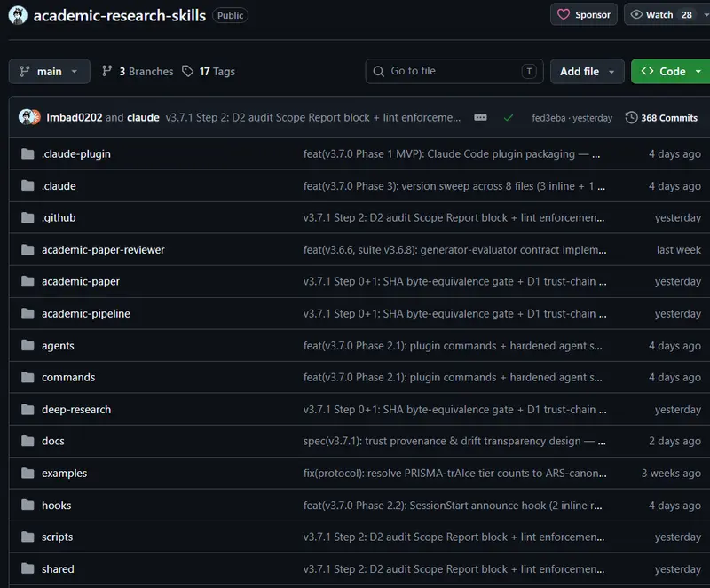Click the commands folder icon
The height and width of the screenshot is (588, 710).
click(x=28, y=377)
